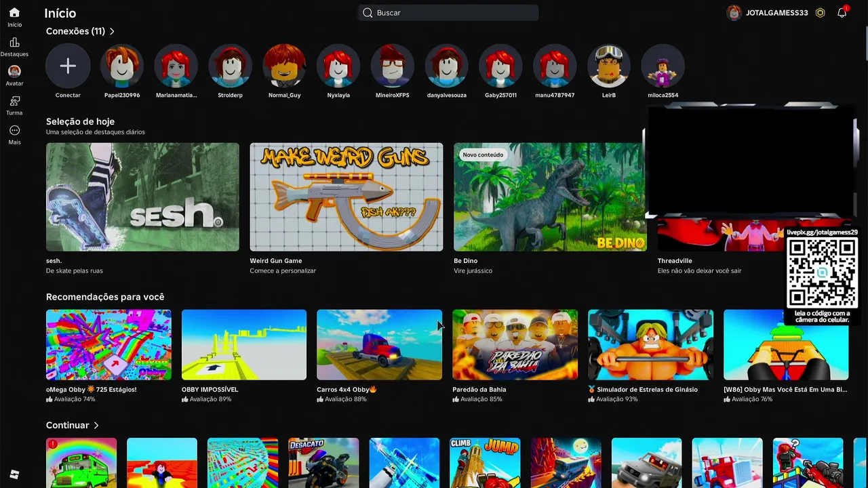The height and width of the screenshot is (488, 868).
Task: Open friend Gaby257011 avatar
Action: click(x=500, y=66)
